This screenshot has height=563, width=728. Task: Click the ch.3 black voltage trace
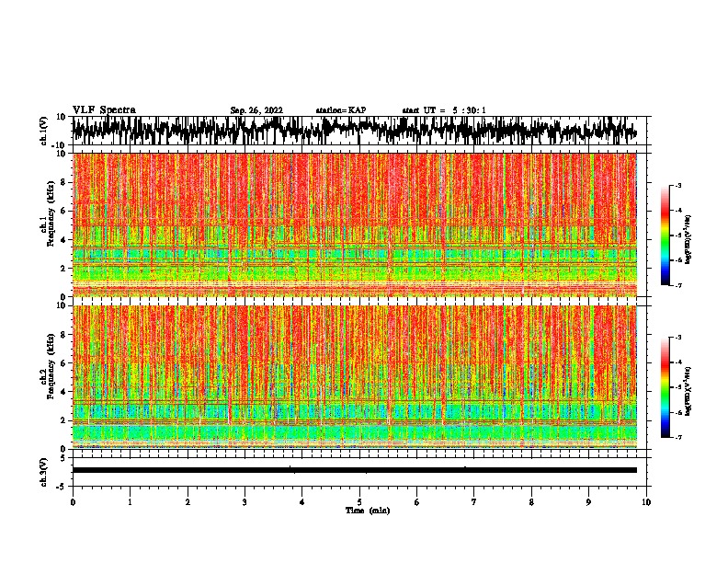[x=354, y=470]
